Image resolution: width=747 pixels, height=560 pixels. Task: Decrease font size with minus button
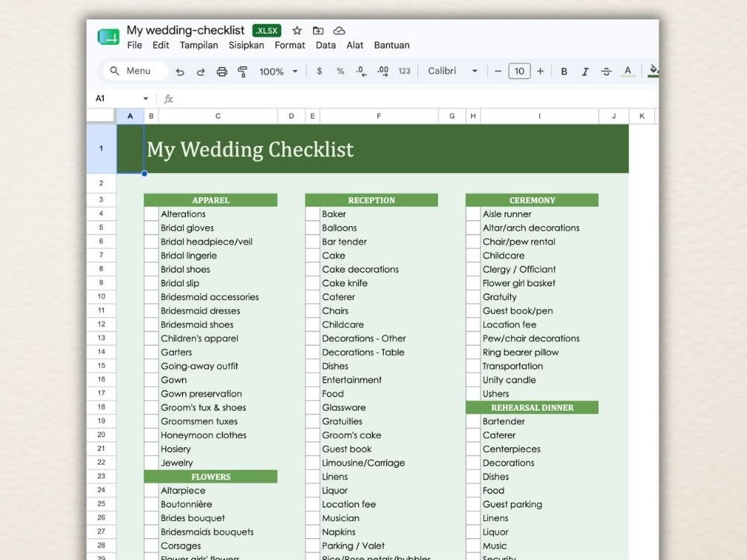click(x=498, y=71)
